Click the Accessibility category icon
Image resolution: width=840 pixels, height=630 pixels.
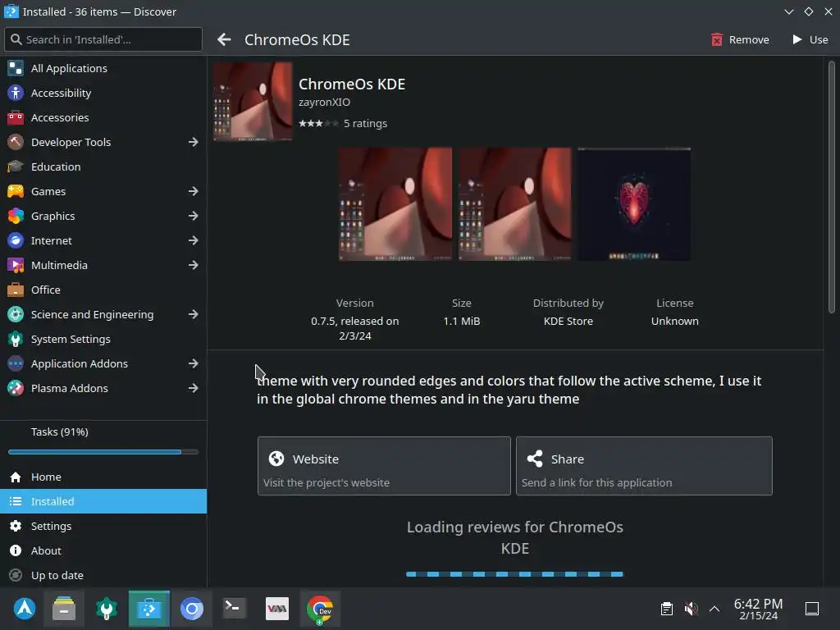pos(16,93)
